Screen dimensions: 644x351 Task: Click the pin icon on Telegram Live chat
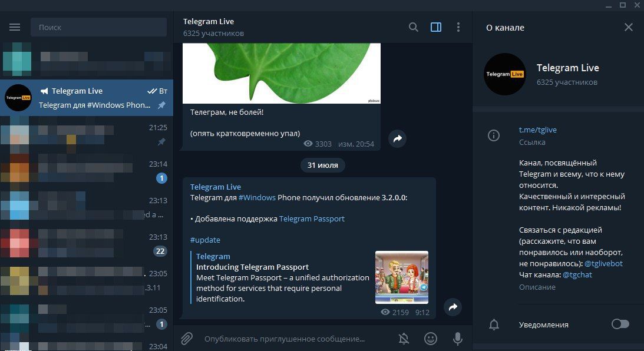(x=162, y=105)
